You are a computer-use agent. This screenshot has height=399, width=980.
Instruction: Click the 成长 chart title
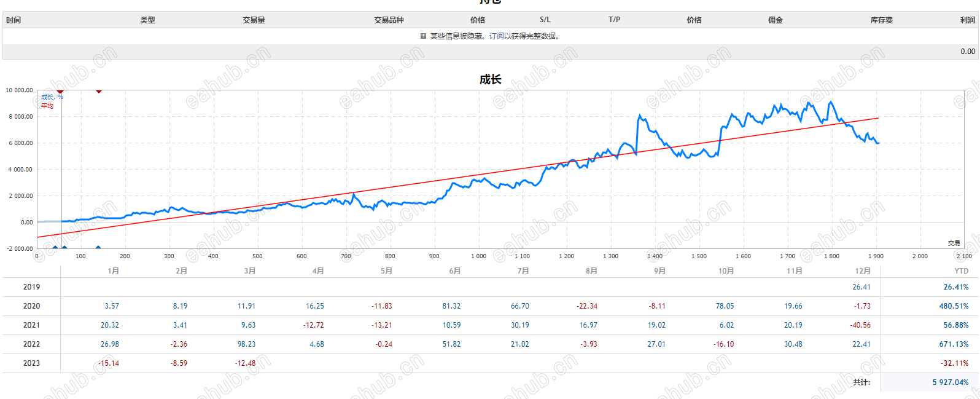pos(490,79)
